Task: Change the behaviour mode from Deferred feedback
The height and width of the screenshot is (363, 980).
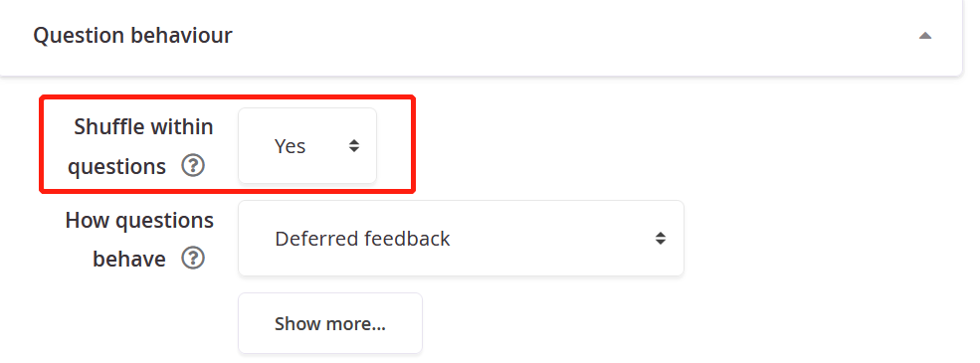Action: (462, 238)
